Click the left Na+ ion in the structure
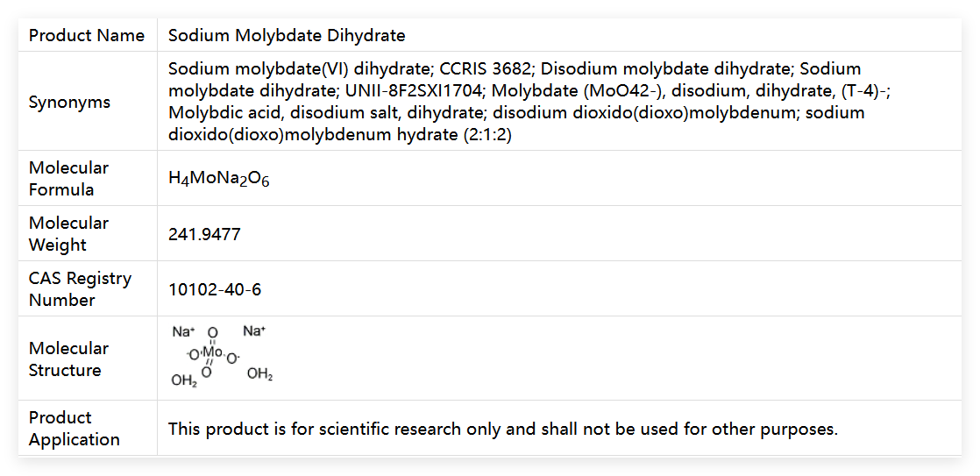 pyautogui.click(x=183, y=331)
